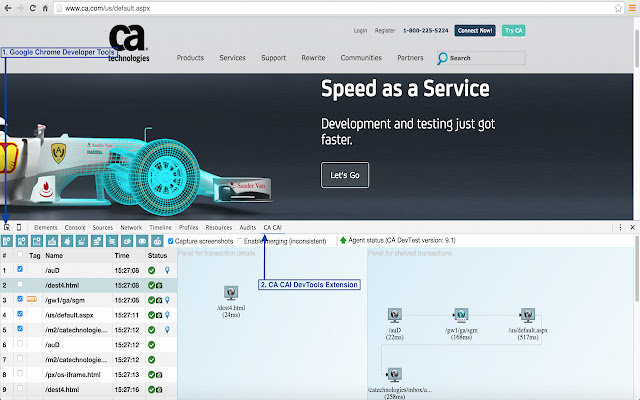This screenshot has height=400, width=640.
Task: Click the third teal CAI toolbar icon
Action: [x=37, y=241]
